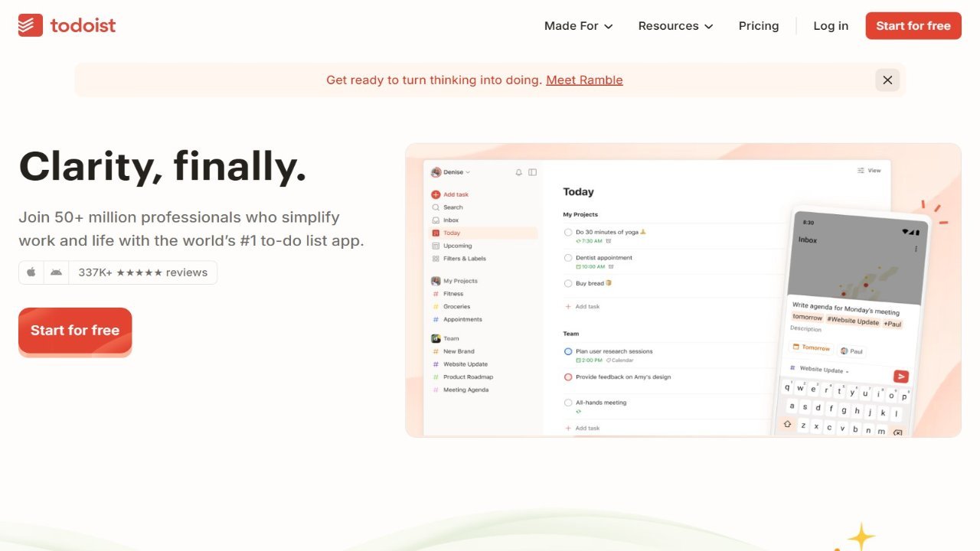Viewport: 980px width, 551px height.
Task: Click the hash icon next to Appointments
Action: tap(436, 319)
